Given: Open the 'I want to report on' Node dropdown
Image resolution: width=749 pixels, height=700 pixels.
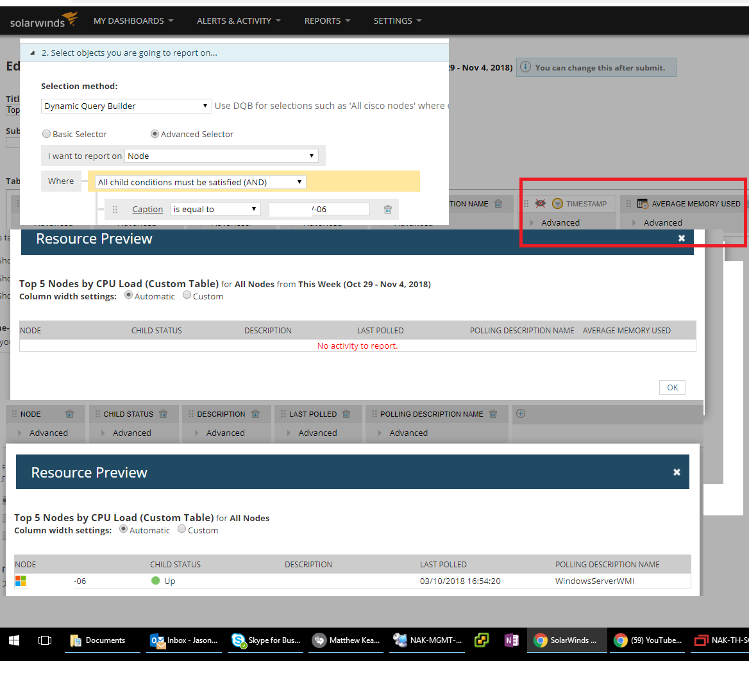Looking at the screenshot, I should (221, 156).
